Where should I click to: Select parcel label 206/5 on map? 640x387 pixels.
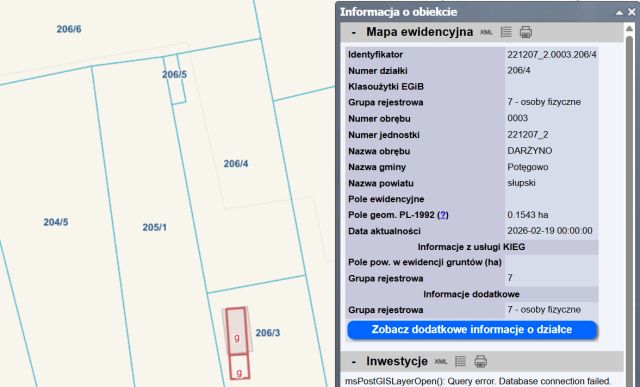[x=174, y=74]
